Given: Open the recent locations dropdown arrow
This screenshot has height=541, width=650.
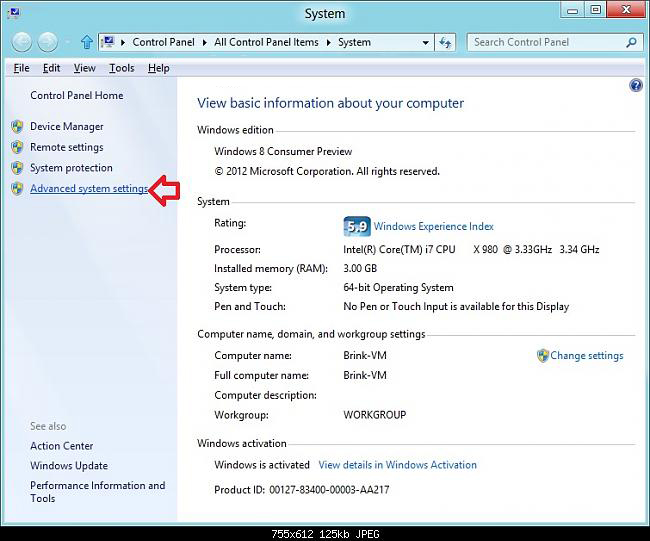Looking at the screenshot, I should [x=68, y=42].
